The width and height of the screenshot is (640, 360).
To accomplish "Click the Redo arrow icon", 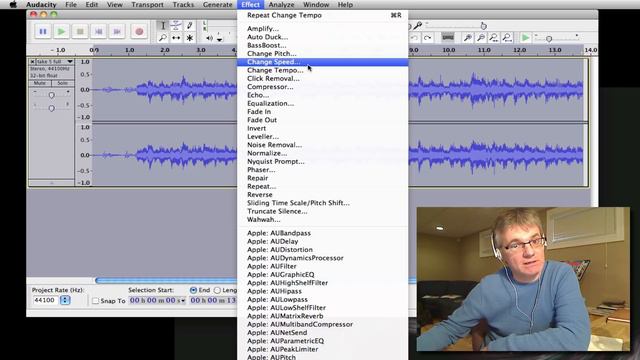I will coord(427,38).
